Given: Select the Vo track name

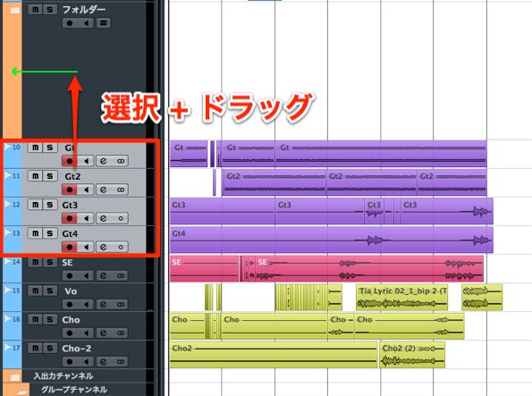Looking at the screenshot, I should coord(71,291).
